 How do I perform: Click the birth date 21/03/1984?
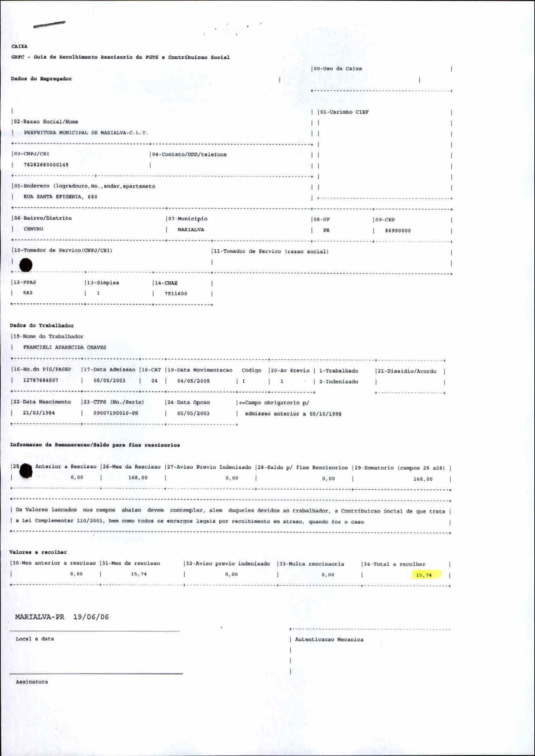click(x=39, y=413)
